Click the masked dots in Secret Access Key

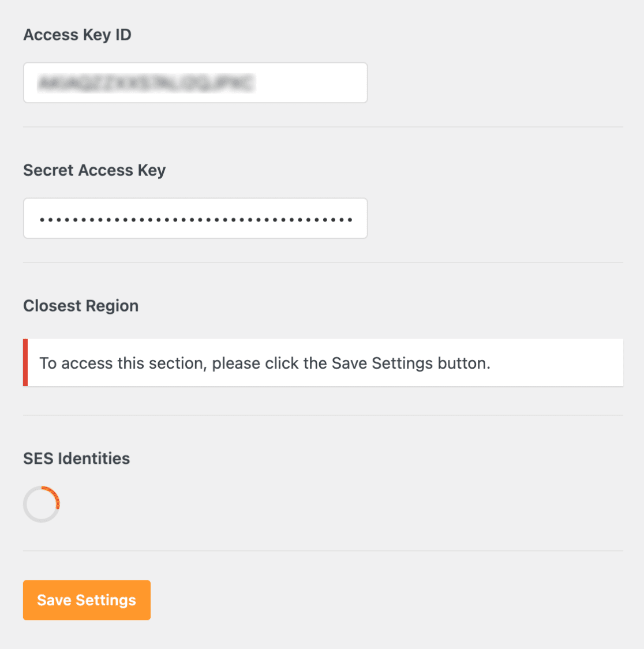point(196,220)
